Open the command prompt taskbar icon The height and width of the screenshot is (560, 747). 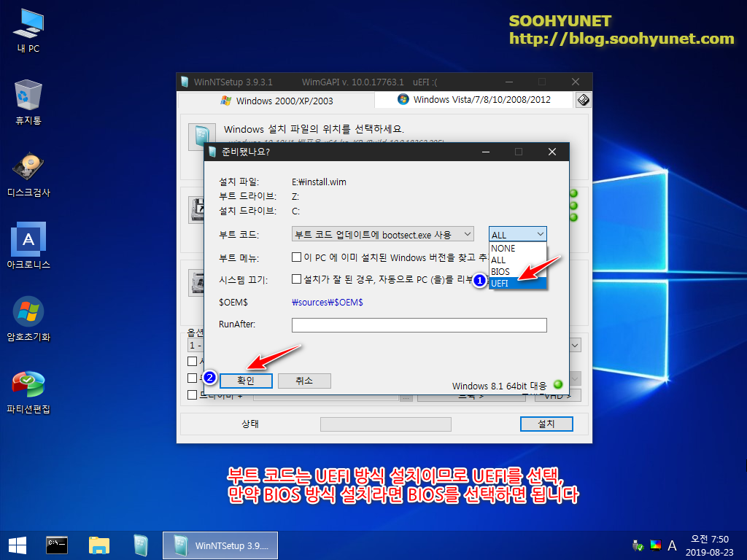click(57, 545)
